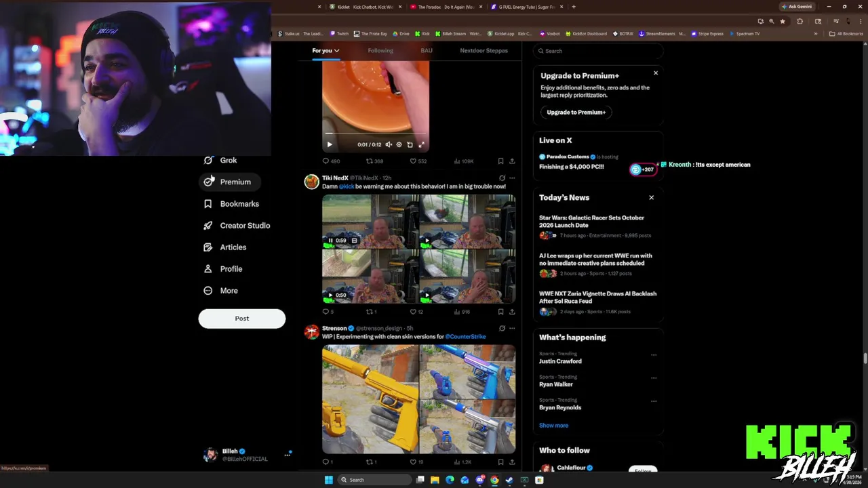Open Billeh account switcher dots
The image size is (868, 488).
287,455
